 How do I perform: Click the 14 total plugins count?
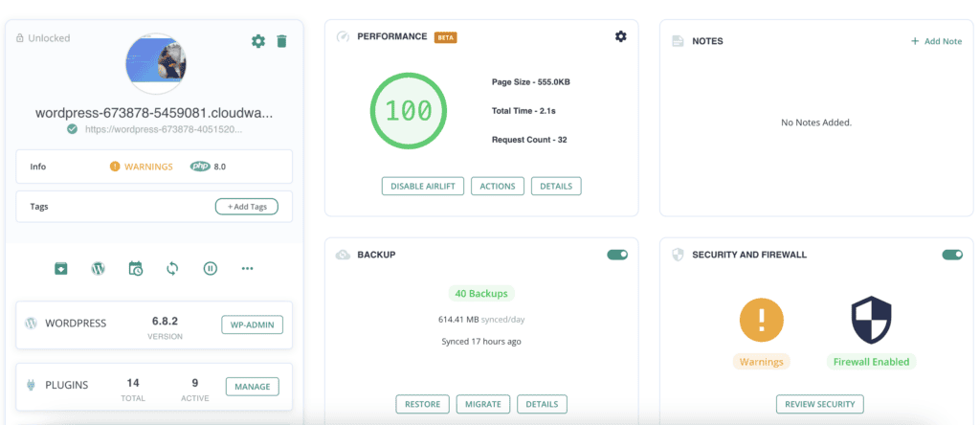(x=132, y=383)
